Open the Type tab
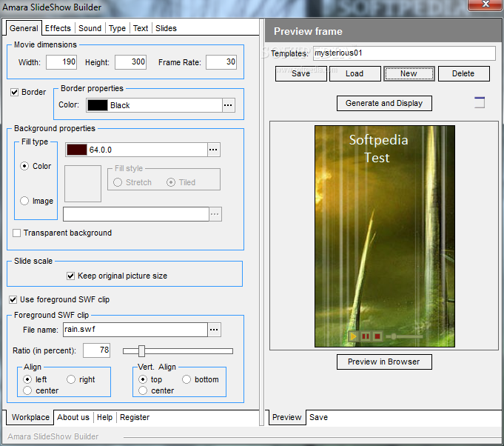 pyautogui.click(x=118, y=28)
